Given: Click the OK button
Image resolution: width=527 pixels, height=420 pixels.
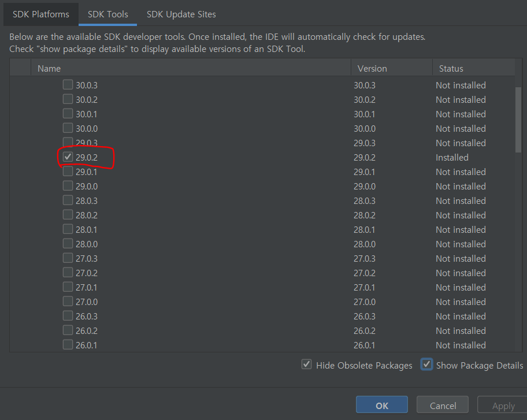Looking at the screenshot, I should pos(382,405).
